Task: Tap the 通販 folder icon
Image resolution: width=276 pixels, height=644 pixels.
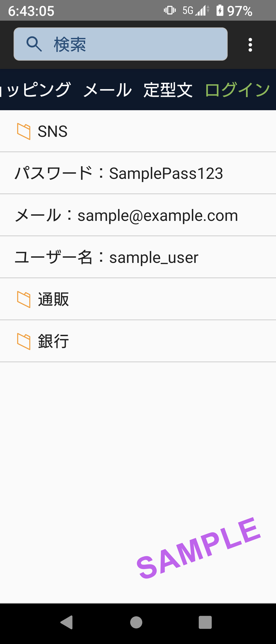Action: coord(24,299)
